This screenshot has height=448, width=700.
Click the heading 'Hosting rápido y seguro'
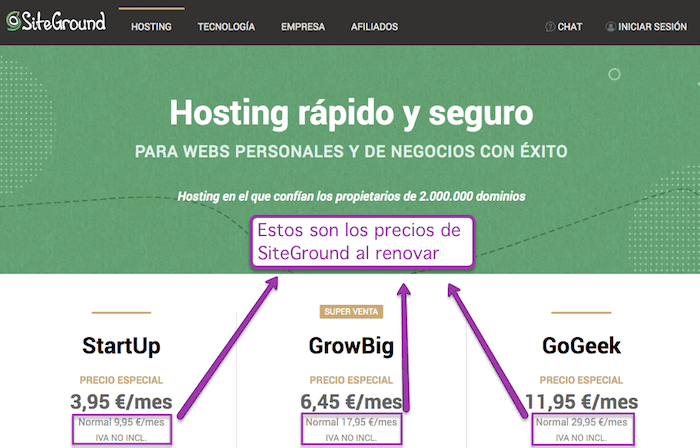(x=351, y=113)
